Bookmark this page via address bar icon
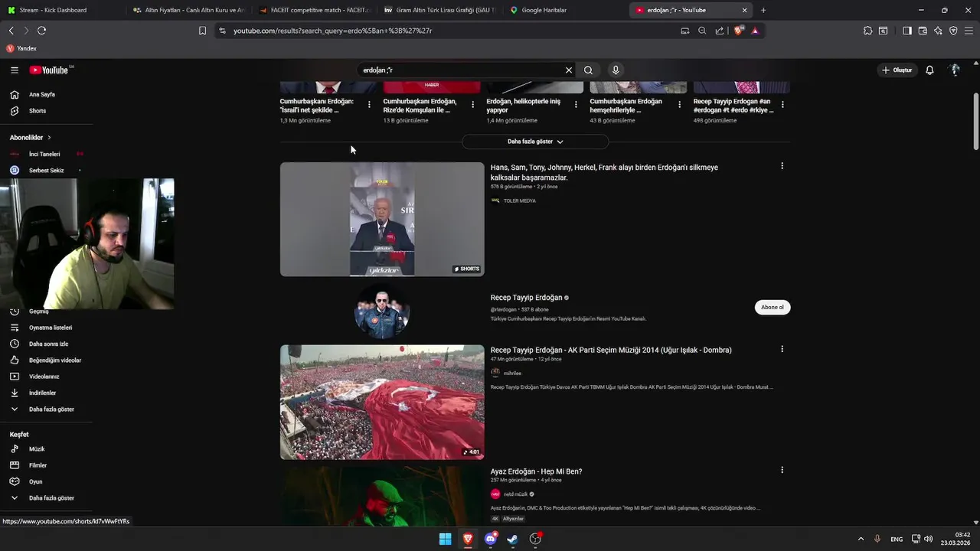 coord(202,31)
